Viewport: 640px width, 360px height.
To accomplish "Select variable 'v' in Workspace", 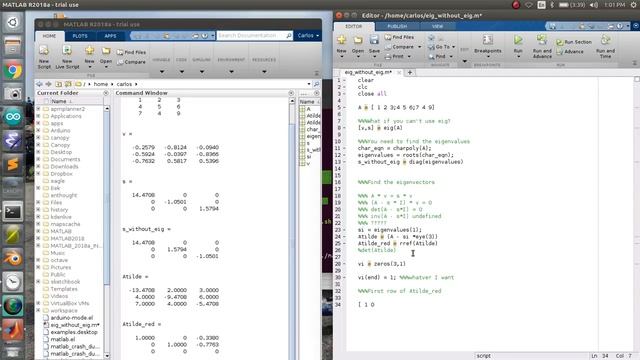I will tap(308, 164).
